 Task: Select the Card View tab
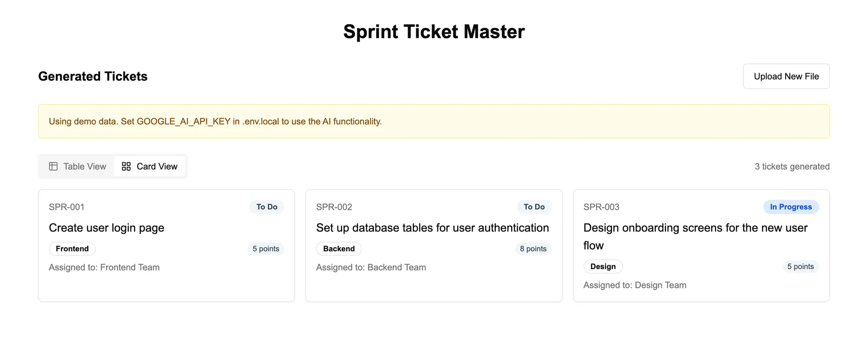click(x=149, y=166)
